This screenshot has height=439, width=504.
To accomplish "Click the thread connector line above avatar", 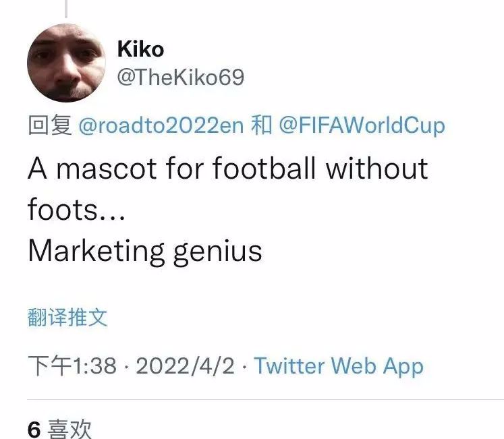I will 66,9.
